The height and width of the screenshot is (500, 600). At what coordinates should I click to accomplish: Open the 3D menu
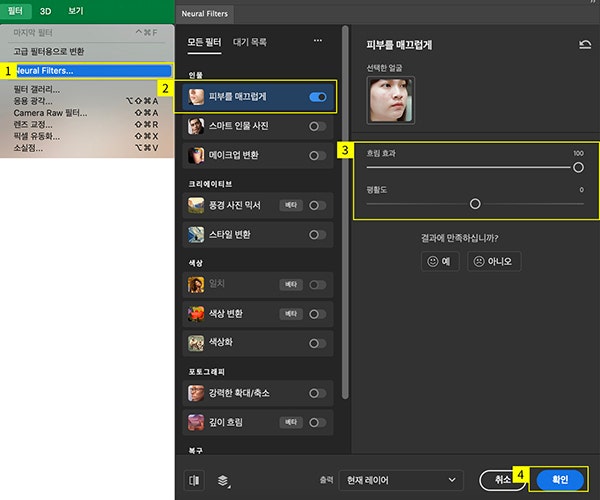coord(46,11)
